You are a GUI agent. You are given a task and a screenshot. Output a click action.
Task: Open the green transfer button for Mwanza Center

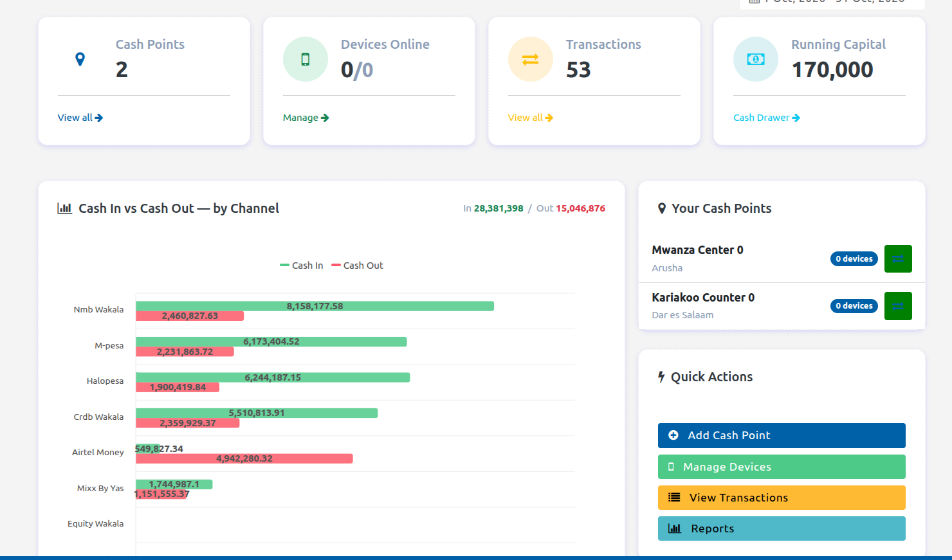click(898, 258)
